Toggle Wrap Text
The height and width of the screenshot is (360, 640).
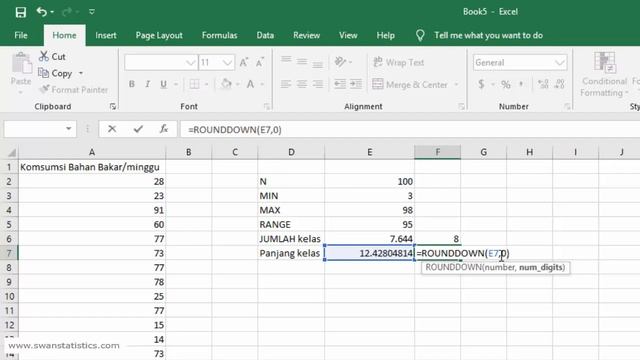(399, 62)
